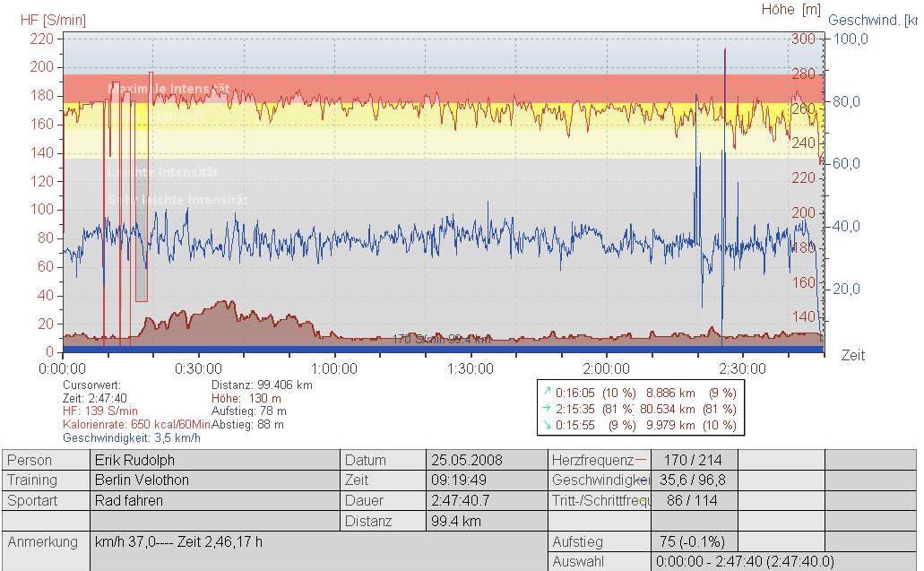Select the 2:30:00 mark on time axis
Image resolution: width=924 pixels, height=571 pixels.
coord(741,368)
